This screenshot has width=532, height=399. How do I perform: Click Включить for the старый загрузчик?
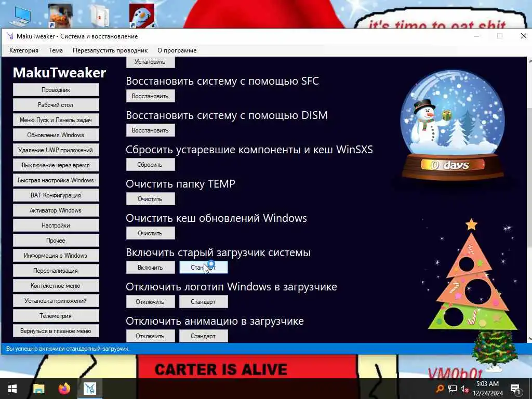(x=150, y=268)
